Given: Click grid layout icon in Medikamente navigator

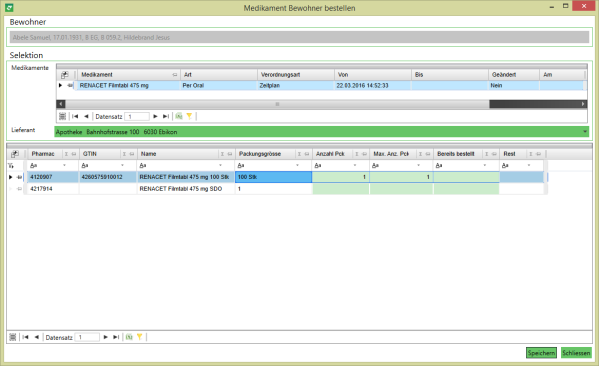Looking at the screenshot, I should click(x=63, y=116).
